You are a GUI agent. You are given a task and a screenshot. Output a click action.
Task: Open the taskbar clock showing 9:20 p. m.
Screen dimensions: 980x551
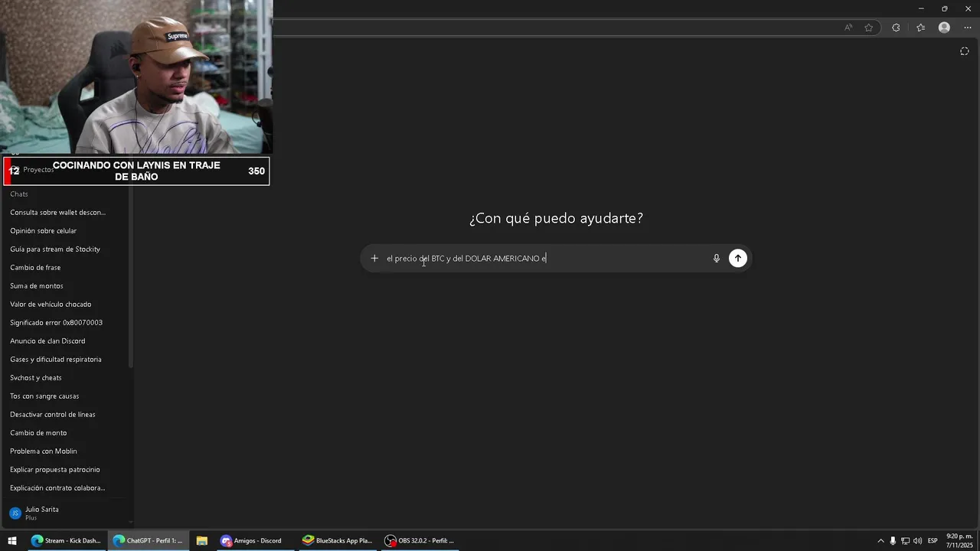pyautogui.click(x=959, y=541)
